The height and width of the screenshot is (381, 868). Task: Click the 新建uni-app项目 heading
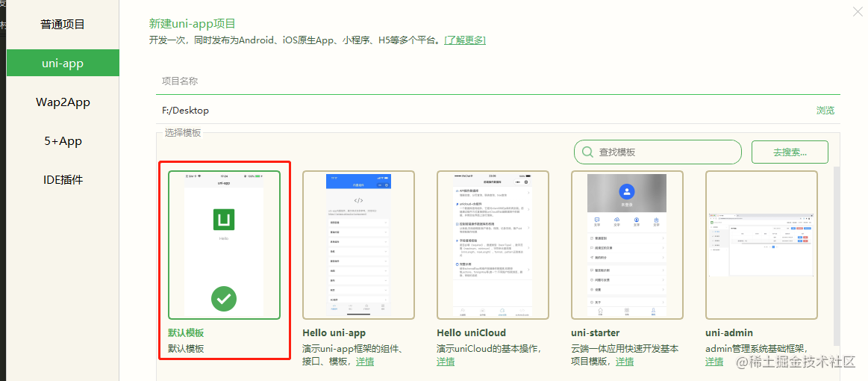[x=192, y=23]
